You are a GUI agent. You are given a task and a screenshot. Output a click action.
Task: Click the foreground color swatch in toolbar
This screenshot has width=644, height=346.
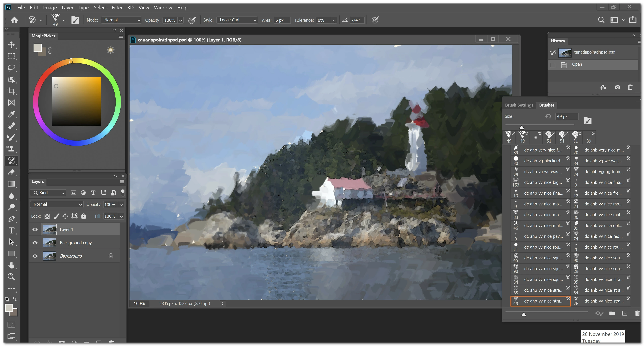click(x=9, y=308)
